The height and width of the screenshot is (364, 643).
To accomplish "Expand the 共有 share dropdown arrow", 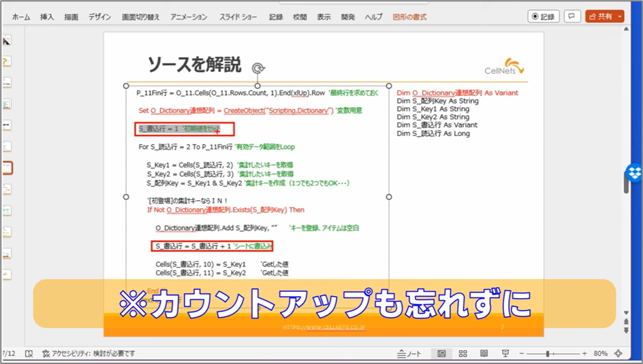I will point(620,16).
